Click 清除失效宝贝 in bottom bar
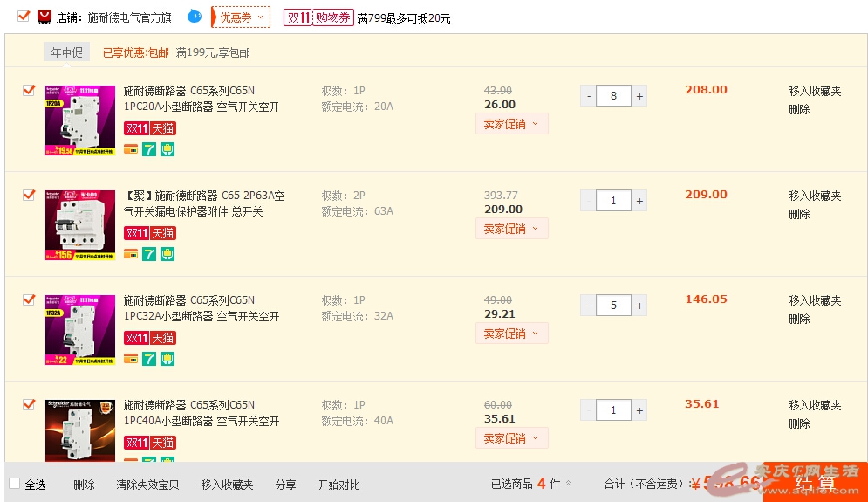This screenshot has height=502, width=868. [x=147, y=485]
